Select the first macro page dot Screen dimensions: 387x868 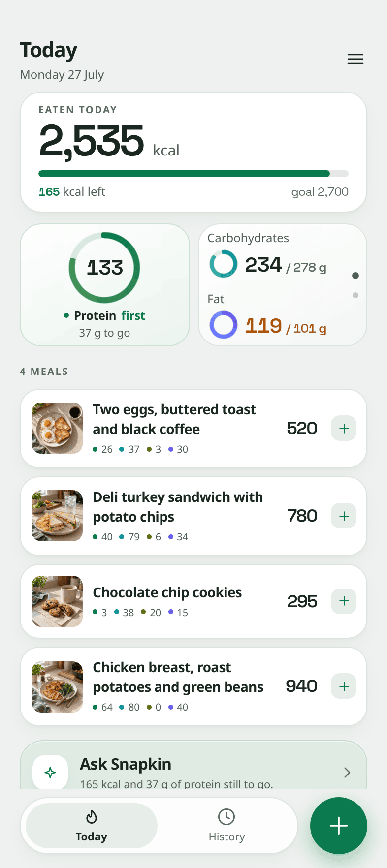(355, 276)
